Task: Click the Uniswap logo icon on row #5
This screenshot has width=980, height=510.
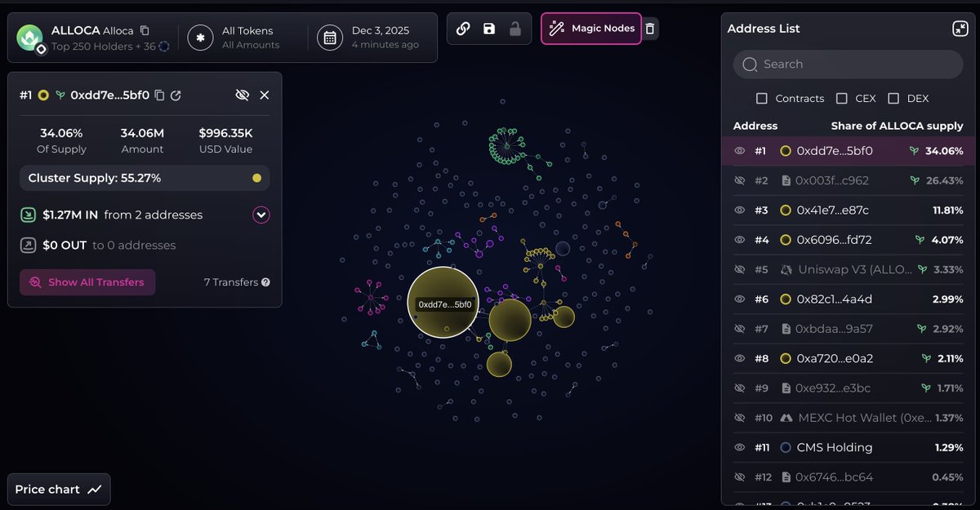Action: pyautogui.click(x=786, y=269)
